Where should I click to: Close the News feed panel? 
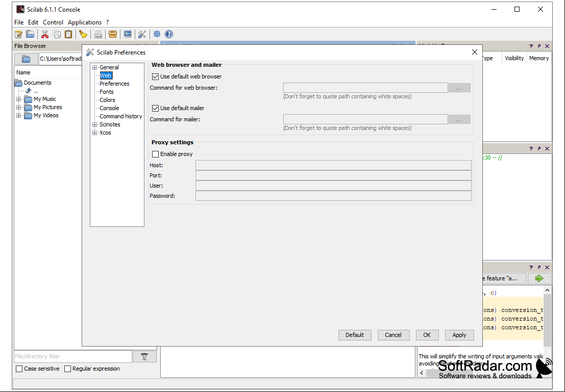(x=547, y=267)
